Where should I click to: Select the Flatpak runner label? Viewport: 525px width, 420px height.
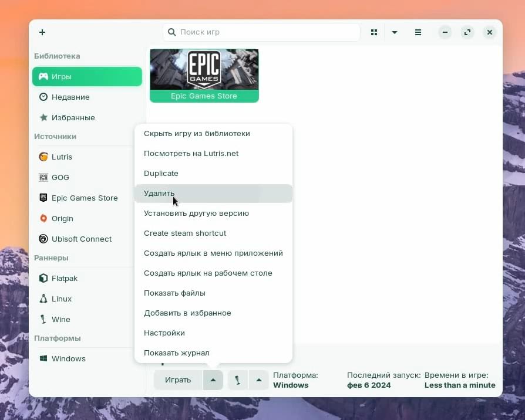point(65,278)
